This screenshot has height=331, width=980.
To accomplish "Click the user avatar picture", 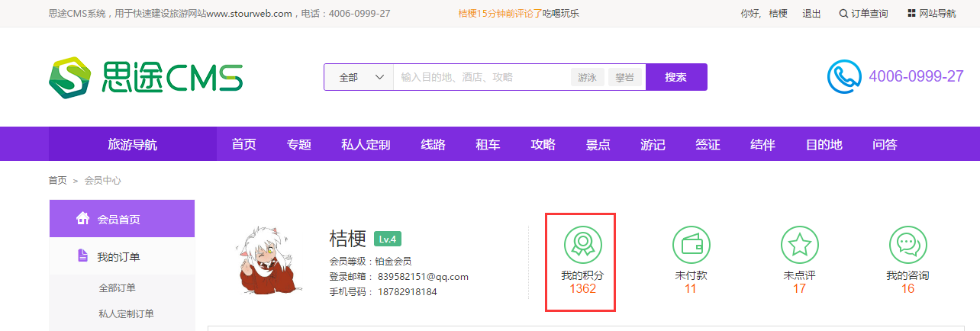I will pyautogui.click(x=266, y=260).
